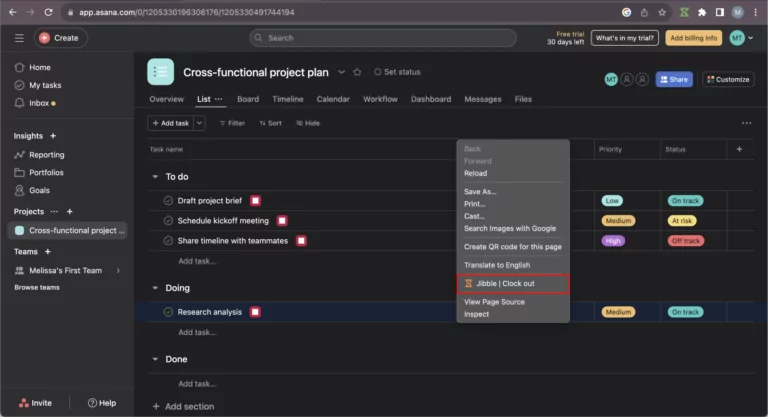
Task: Click the Jibble icon beside Draft project brief
Action: coord(255,200)
